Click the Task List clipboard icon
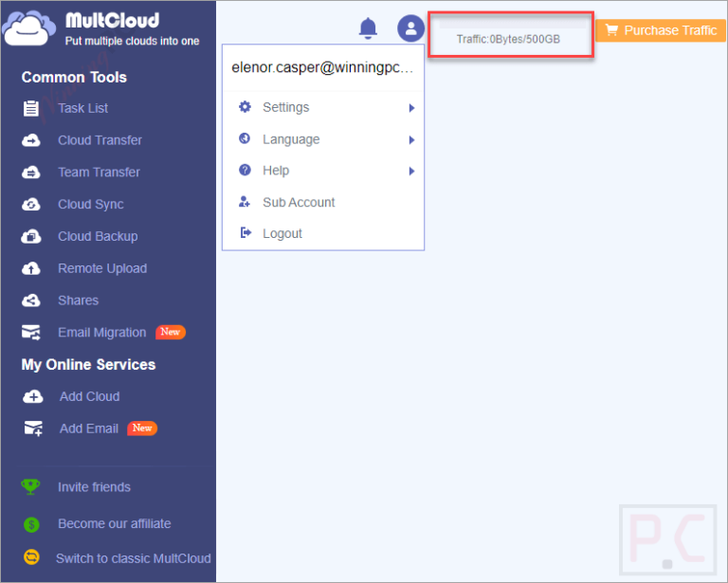 (x=31, y=108)
